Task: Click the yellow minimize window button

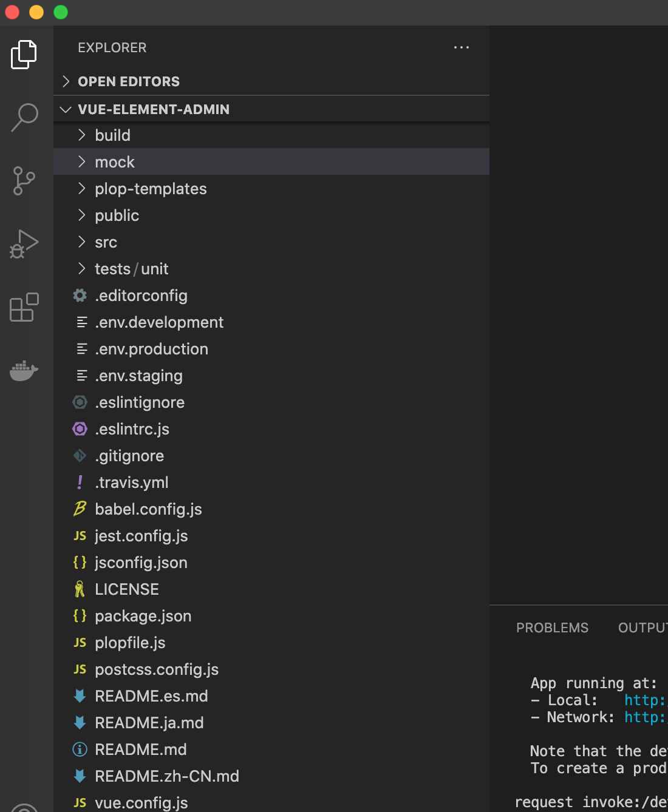Action: (36, 12)
